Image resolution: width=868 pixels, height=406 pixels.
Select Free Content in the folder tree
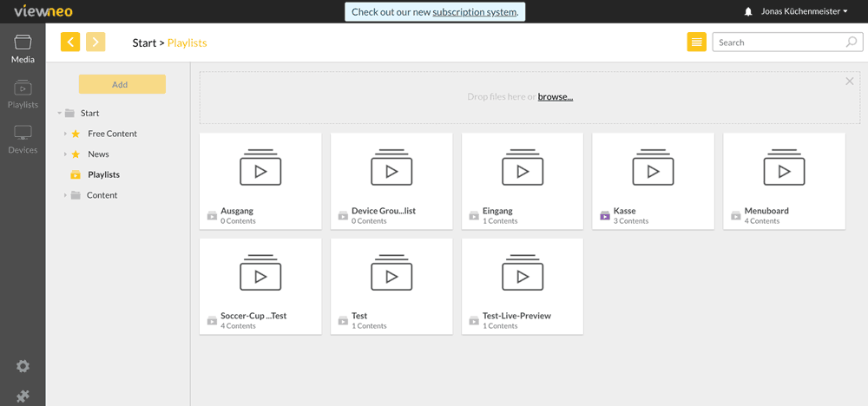coord(112,134)
